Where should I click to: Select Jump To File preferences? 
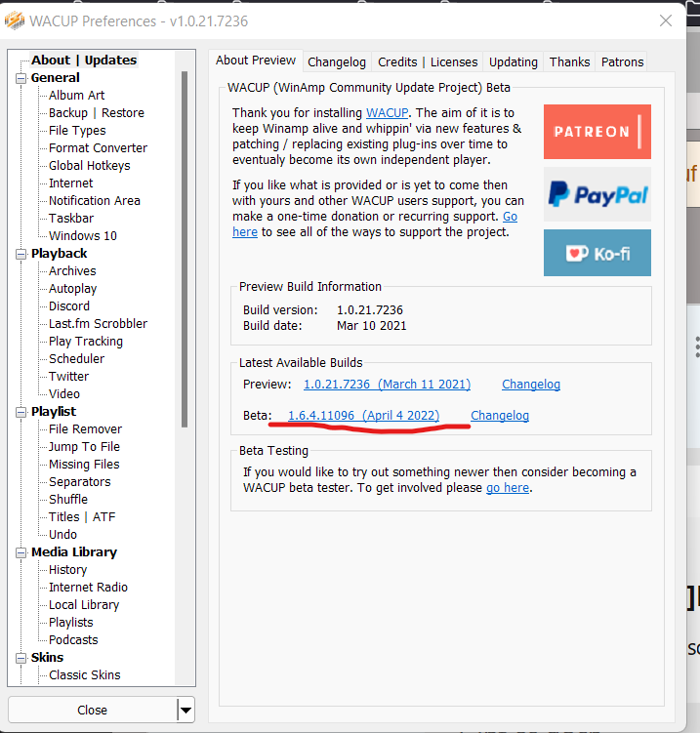click(84, 447)
